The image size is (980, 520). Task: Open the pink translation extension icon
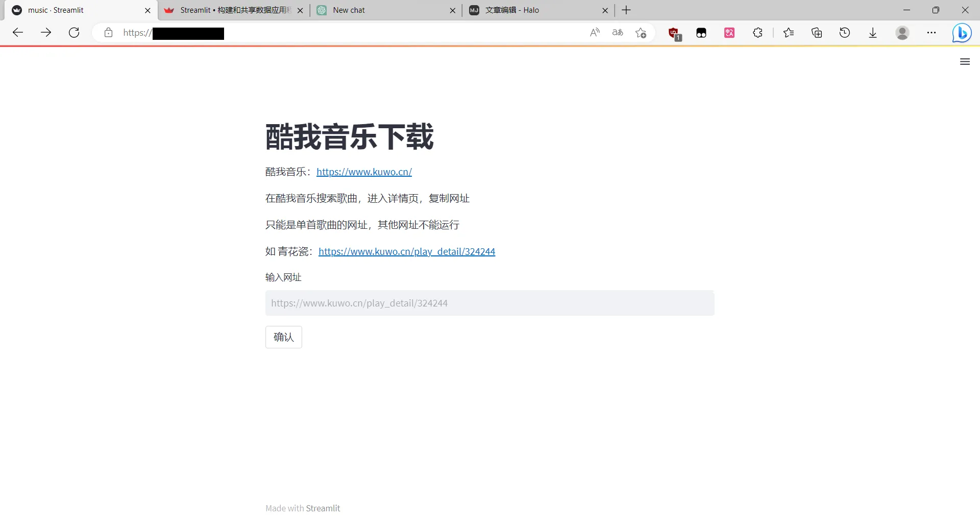tap(729, 33)
